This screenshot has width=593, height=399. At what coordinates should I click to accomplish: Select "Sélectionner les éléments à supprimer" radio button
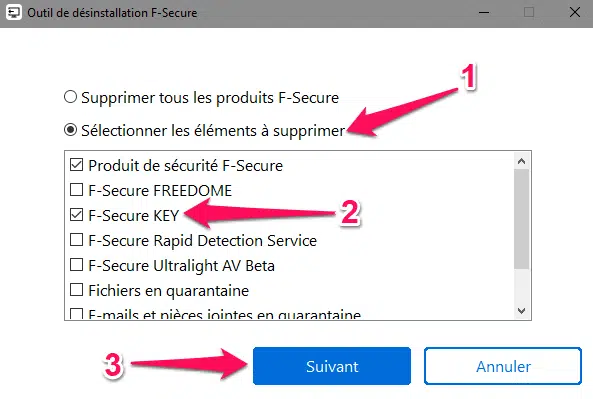click(70, 130)
